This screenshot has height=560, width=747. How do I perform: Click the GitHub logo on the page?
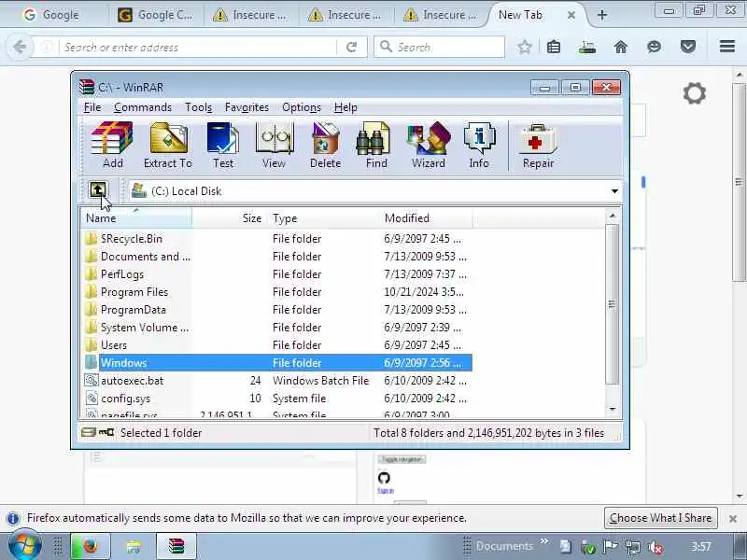tap(384, 478)
